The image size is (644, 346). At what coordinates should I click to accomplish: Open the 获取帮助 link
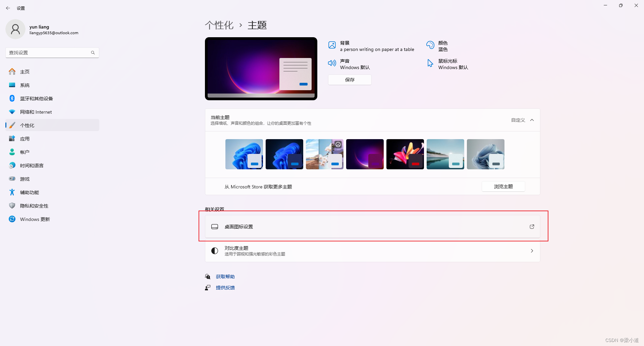point(225,277)
